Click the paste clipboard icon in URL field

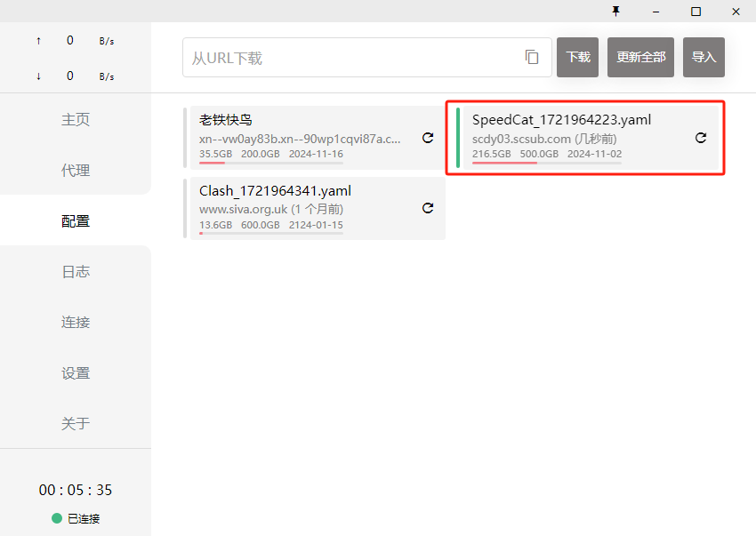click(x=532, y=57)
